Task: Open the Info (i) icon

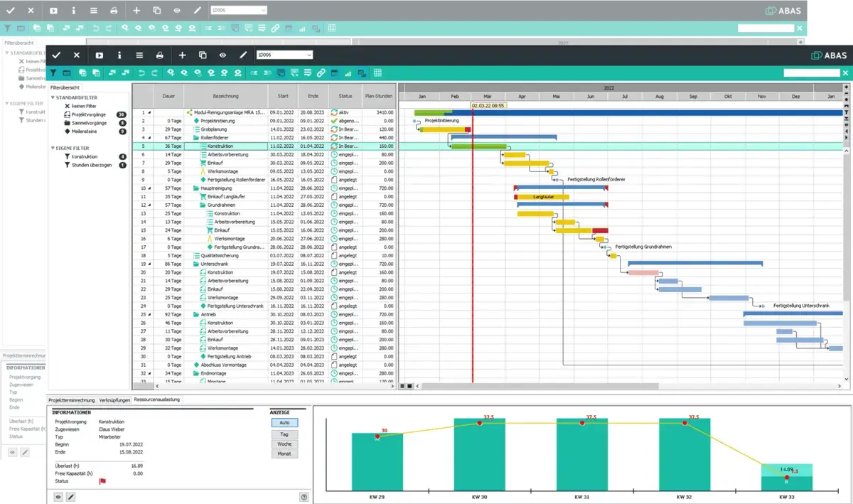Action: [x=119, y=55]
